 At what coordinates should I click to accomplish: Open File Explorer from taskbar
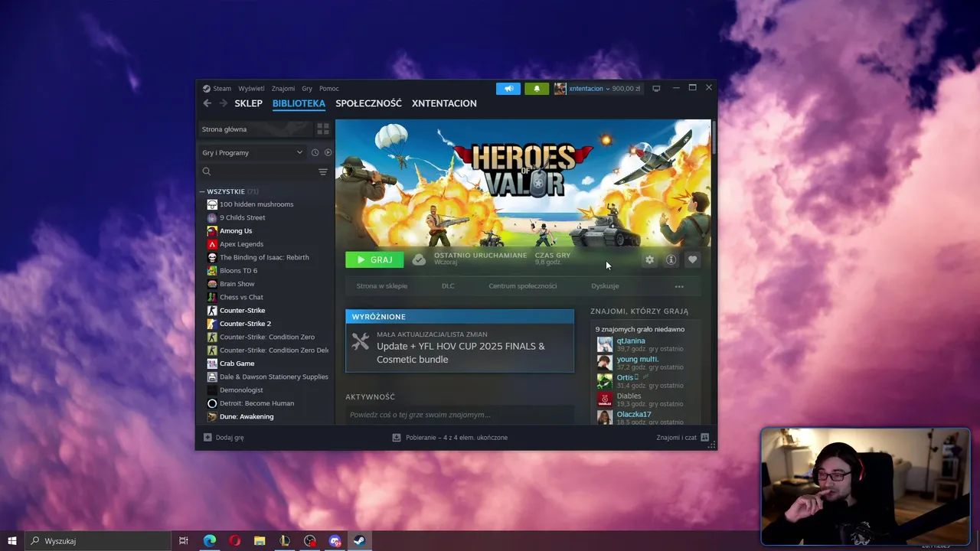pos(260,541)
